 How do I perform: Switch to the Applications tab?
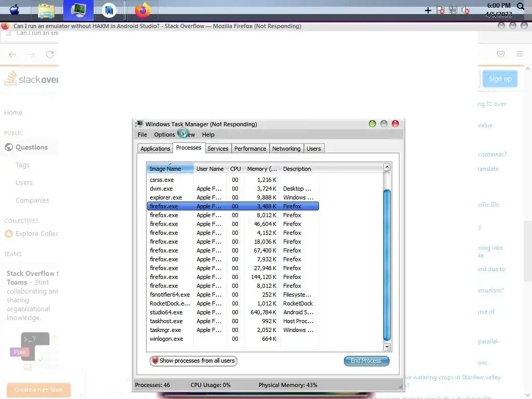155,149
